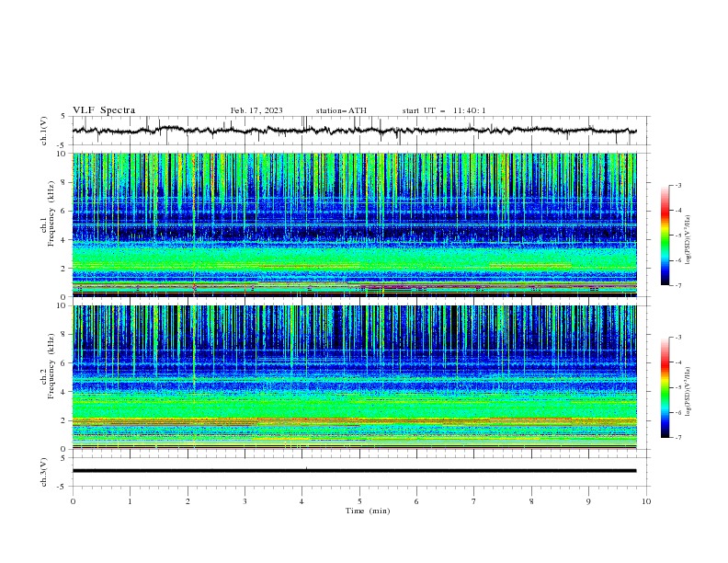Select the 'start UT = 11:40:1' label
Image resolution: width=728 pixels, height=563 pixels.
coord(444,110)
